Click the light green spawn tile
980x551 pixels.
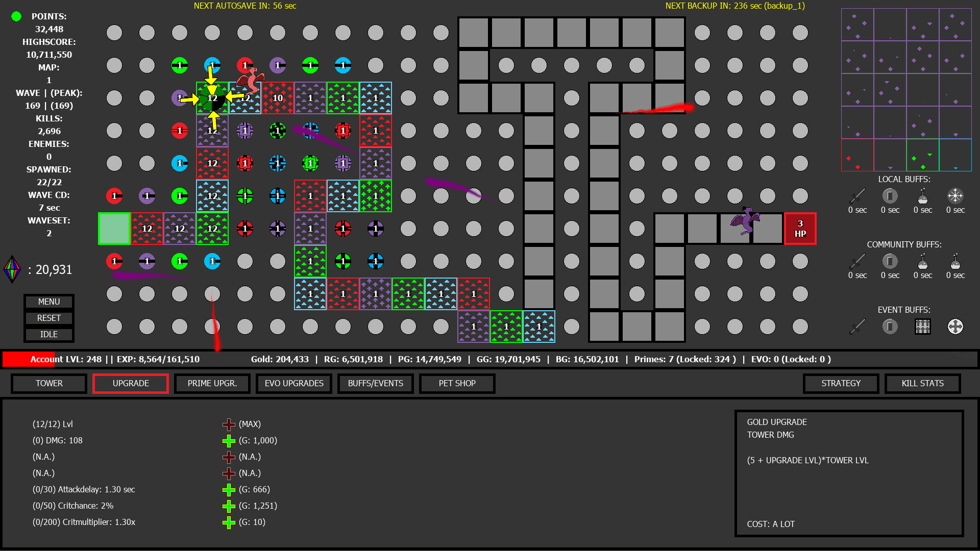pos(114,229)
